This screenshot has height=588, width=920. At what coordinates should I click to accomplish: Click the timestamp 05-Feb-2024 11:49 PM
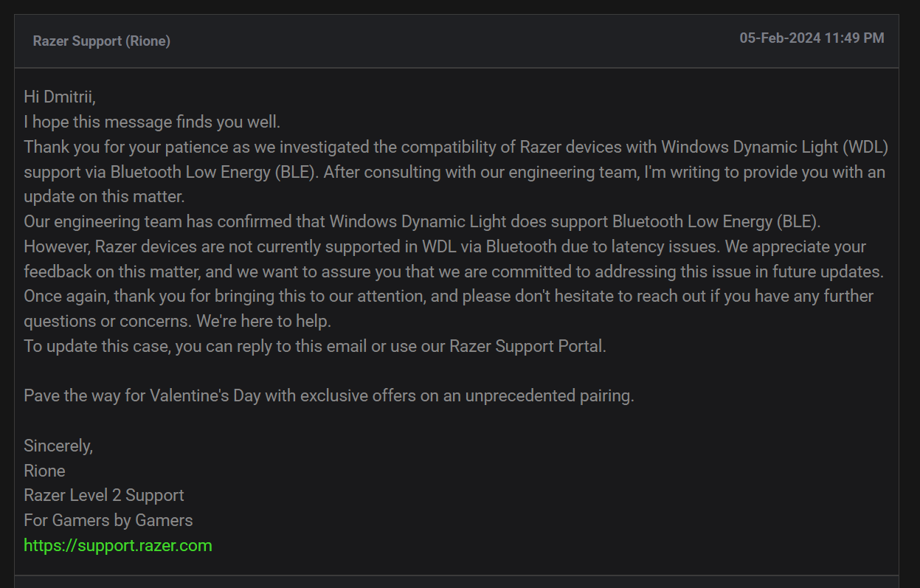pos(812,38)
